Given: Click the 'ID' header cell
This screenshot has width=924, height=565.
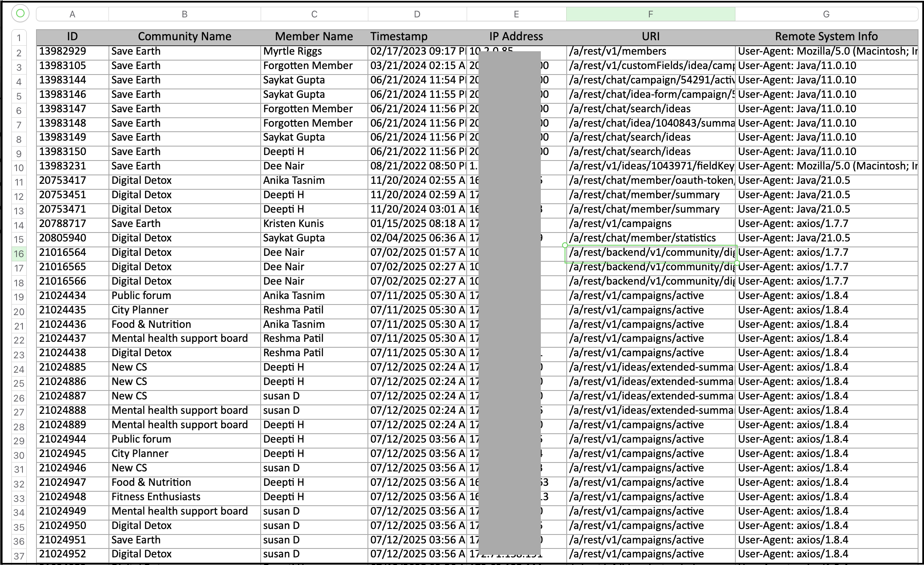Looking at the screenshot, I should point(72,37).
